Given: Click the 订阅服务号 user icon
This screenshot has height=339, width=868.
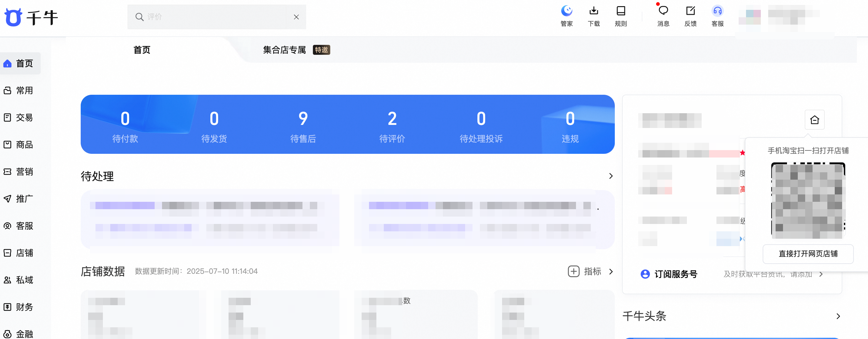Looking at the screenshot, I should (x=645, y=274).
